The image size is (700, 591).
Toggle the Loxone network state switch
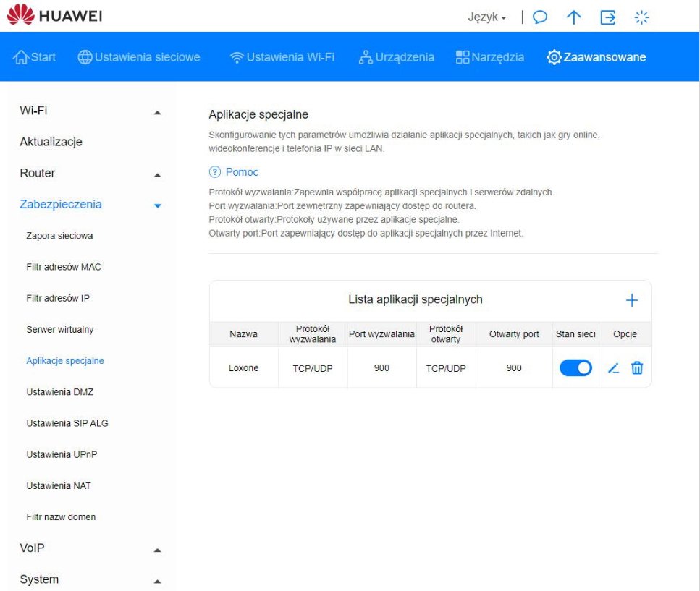(x=575, y=368)
